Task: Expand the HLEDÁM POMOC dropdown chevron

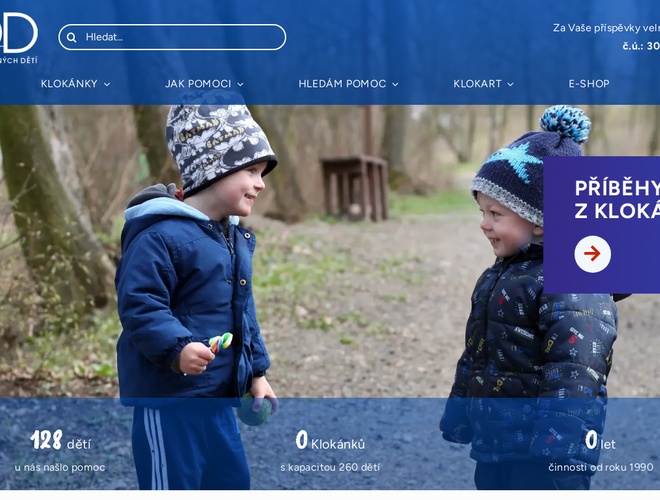Action: tap(395, 84)
